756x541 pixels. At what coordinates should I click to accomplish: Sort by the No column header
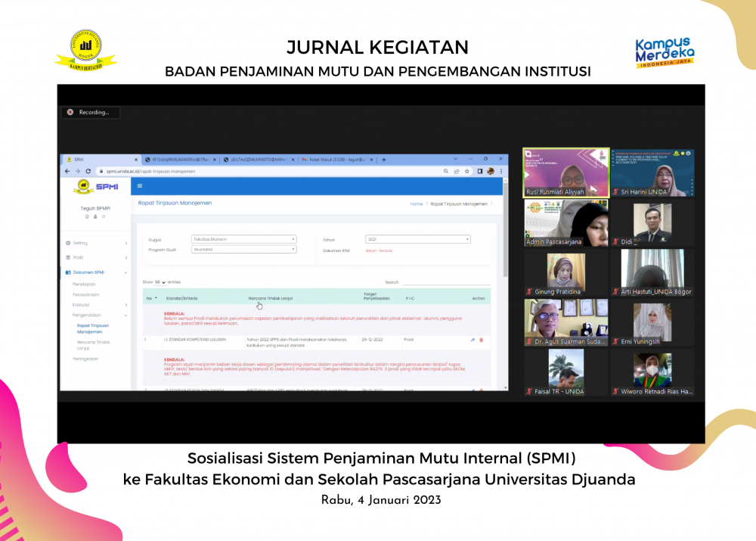(x=152, y=299)
